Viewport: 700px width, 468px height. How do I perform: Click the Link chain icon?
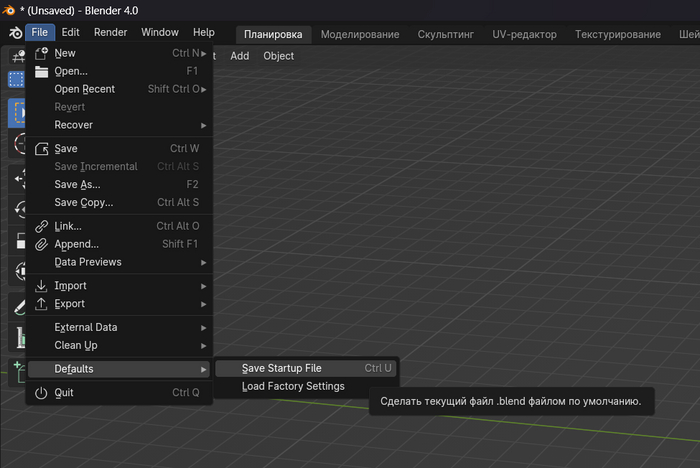point(41,226)
